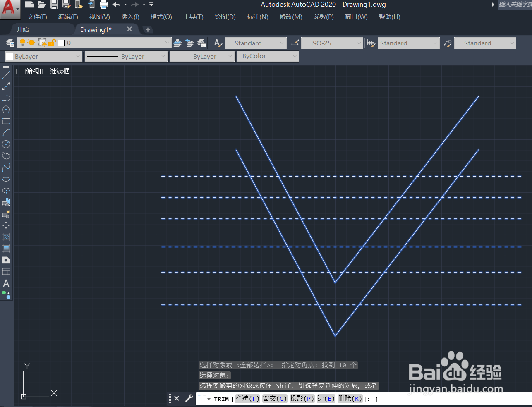Choose the 栏选(F) trim option
Viewport: 532px width, 407px height.
point(247,399)
